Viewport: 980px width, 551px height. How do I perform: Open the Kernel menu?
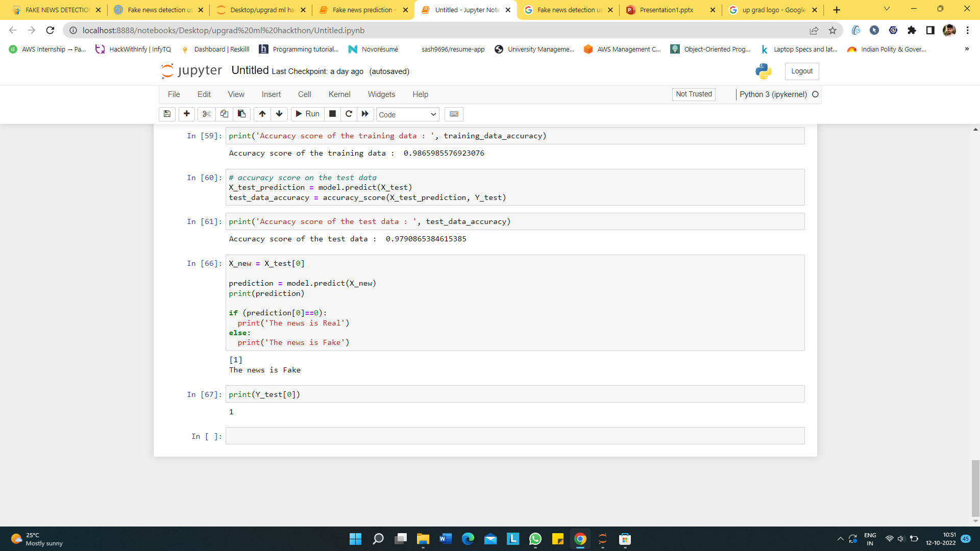pos(339,94)
